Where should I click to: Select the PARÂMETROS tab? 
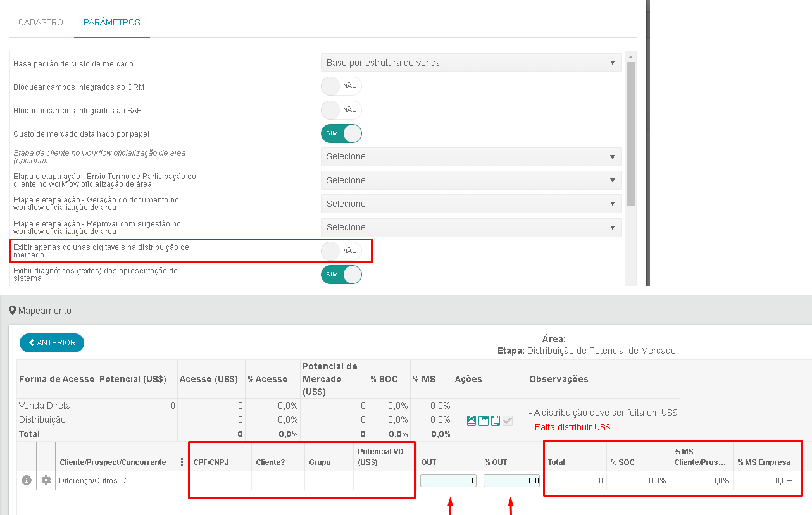(x=112, y=22)
